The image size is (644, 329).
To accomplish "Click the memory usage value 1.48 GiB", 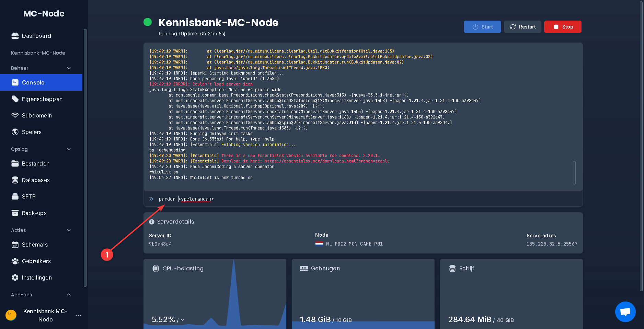I will (x=315, y=319).
